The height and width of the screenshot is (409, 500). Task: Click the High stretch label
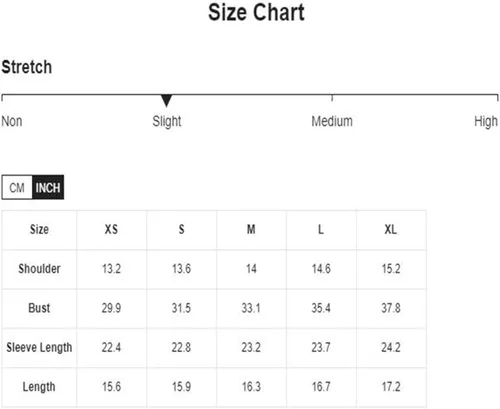tap(486, 122)
